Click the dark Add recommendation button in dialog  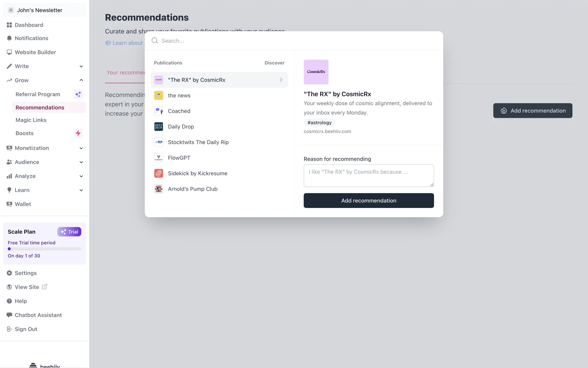[369, 201]
